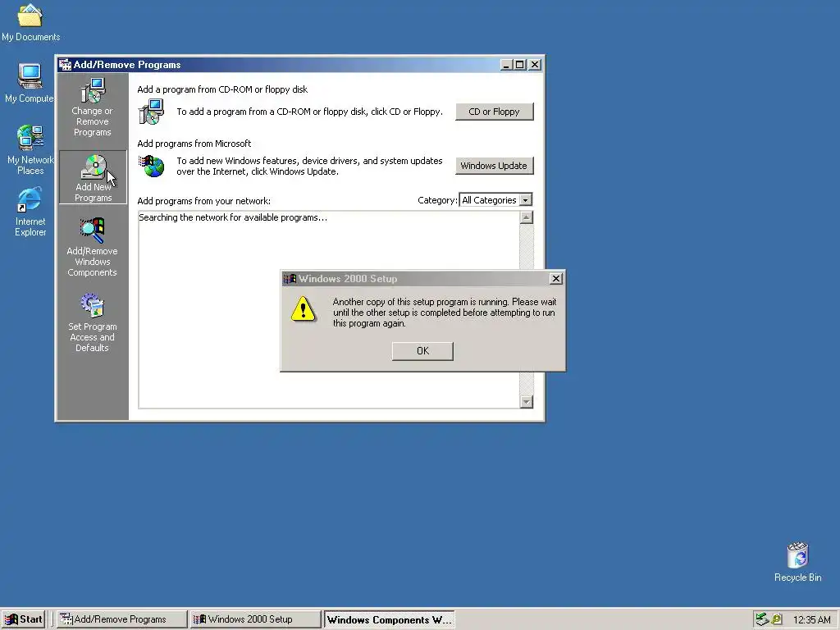Open the Start menu
The height and width of the screenshot is (630, 840).
(x=23, y=619)
